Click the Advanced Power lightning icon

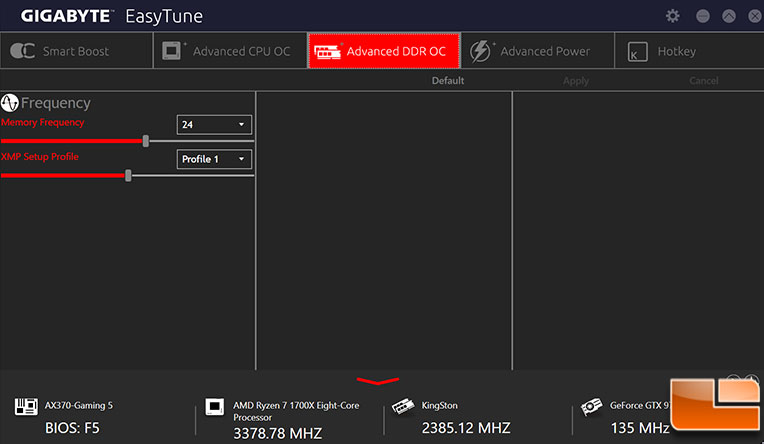pyautogui.click(x=480, y=51)
